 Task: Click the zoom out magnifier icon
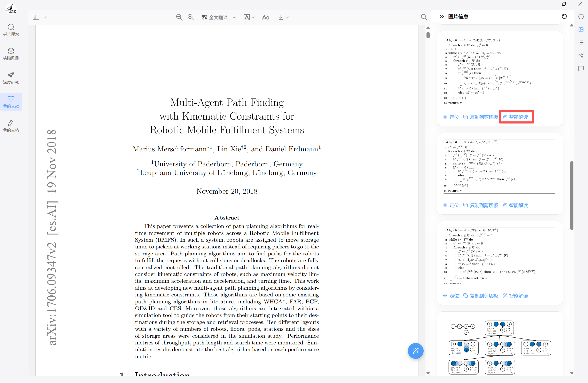pyautogui.click(x=179, y=17)
